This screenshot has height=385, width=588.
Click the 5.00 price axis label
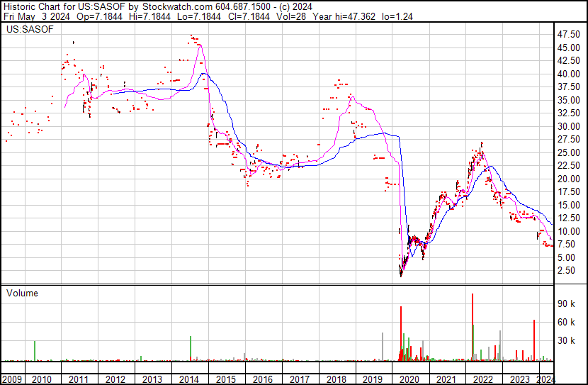click(566, 258)
